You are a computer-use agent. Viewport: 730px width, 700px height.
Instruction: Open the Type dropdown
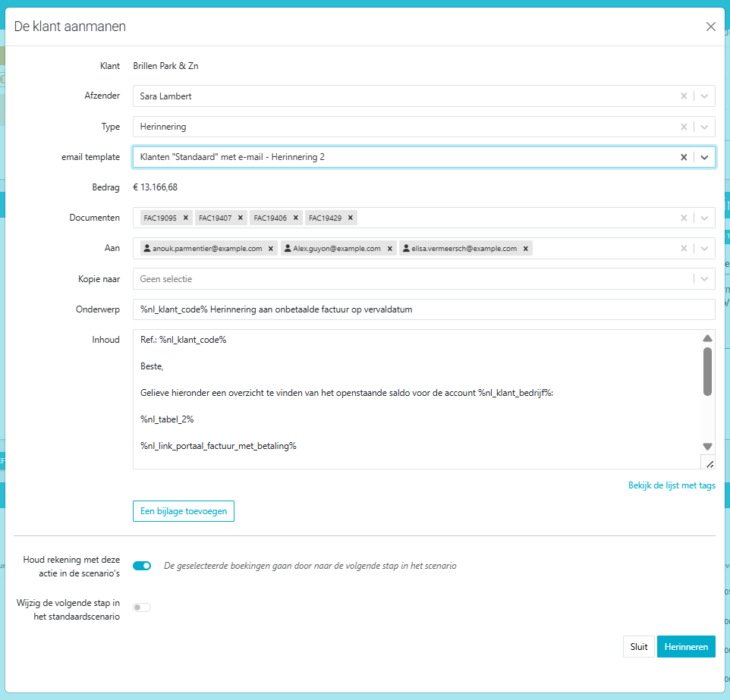(x=704, y=127)
